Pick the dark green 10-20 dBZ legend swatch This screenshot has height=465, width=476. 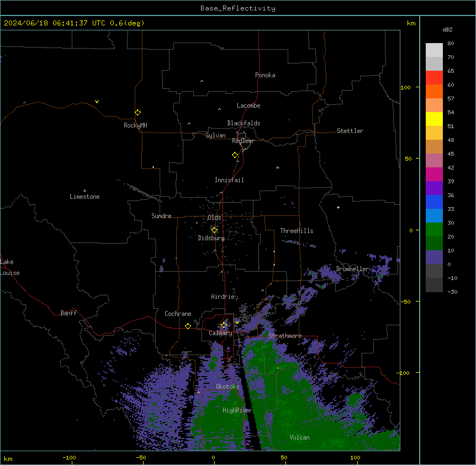(x=434, y=244)
